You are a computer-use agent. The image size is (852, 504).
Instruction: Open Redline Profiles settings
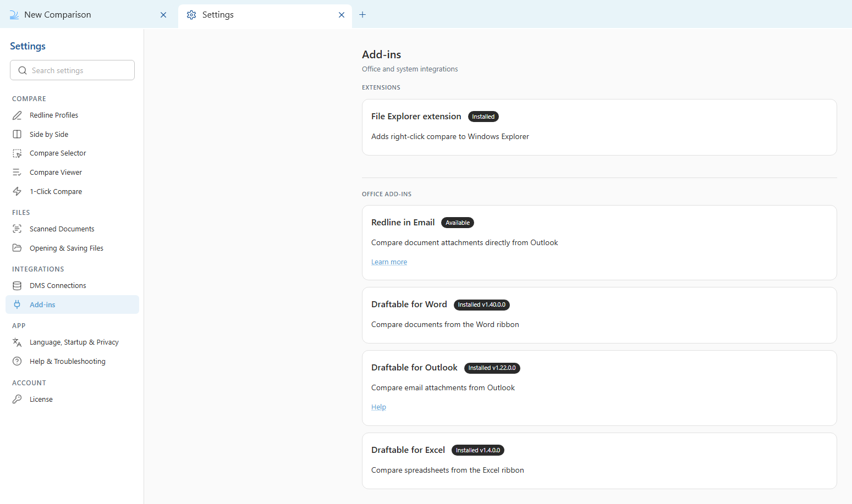72,115
